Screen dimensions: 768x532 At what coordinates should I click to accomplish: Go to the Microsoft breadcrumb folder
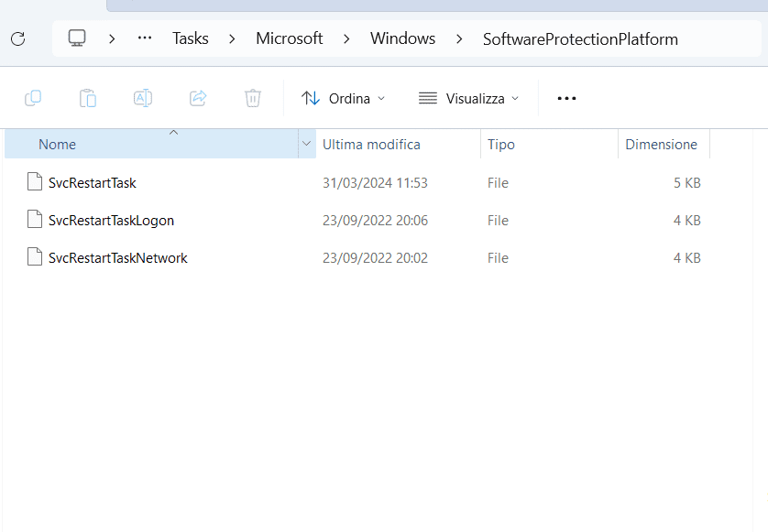click(x=289, y=38)
